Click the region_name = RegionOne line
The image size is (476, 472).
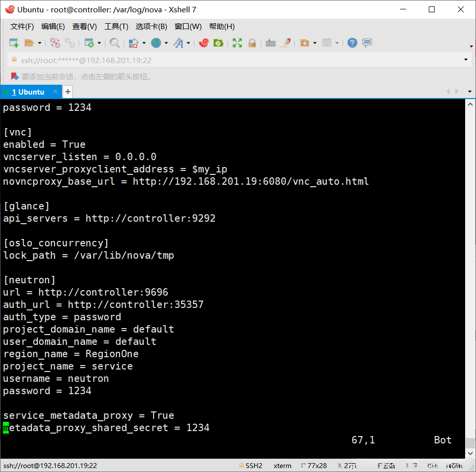[x=71, y=354]
